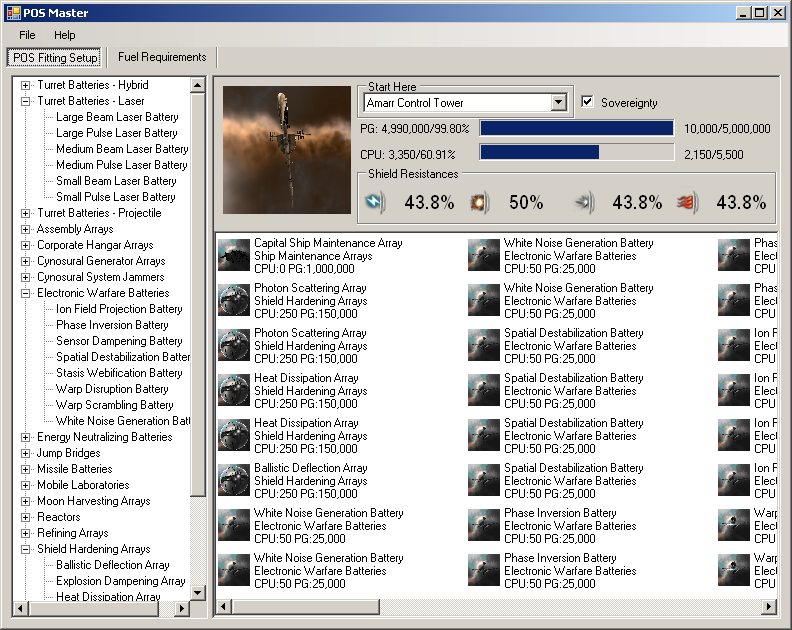The height and width of the screenshot is (630, 792).
Task: Click module list scroll right arrow
Action: point(769,606)
